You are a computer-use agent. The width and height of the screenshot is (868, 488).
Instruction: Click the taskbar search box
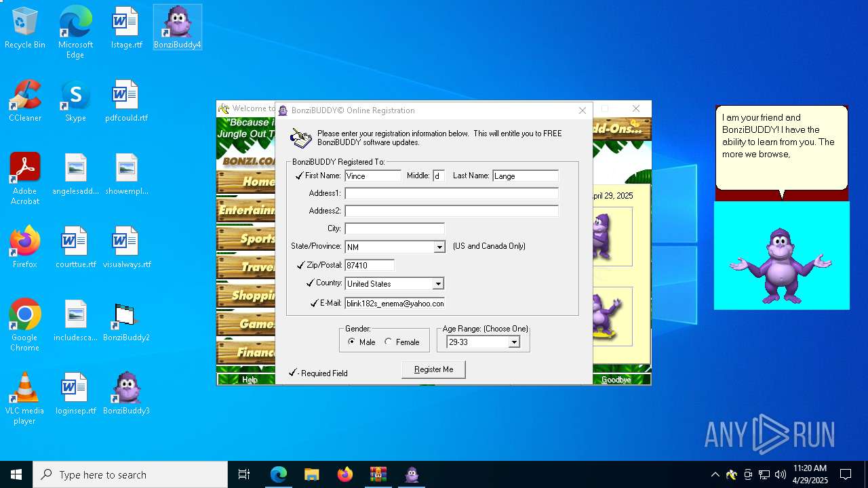coord(130,474)
